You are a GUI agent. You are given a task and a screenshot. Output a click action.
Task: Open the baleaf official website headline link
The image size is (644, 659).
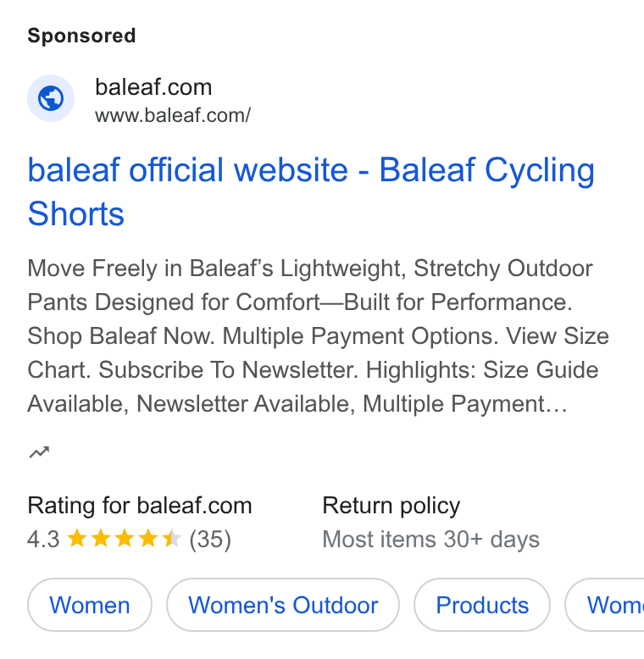[x=311, y=191]
